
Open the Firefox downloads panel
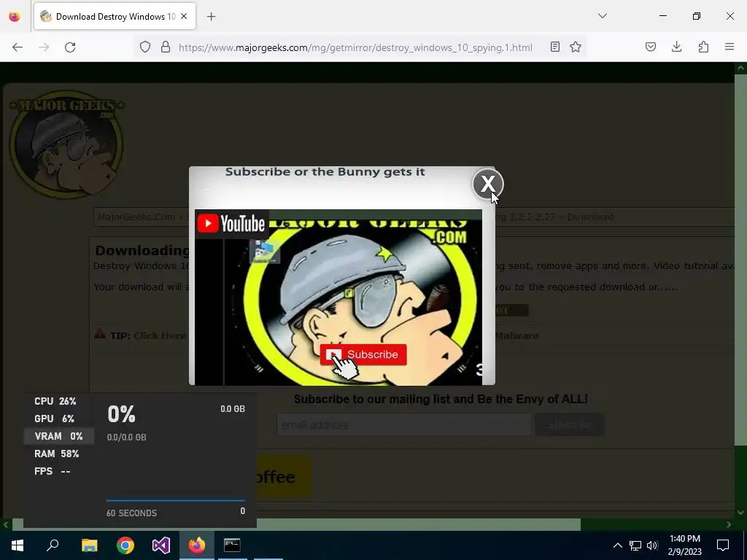(676, 47)
